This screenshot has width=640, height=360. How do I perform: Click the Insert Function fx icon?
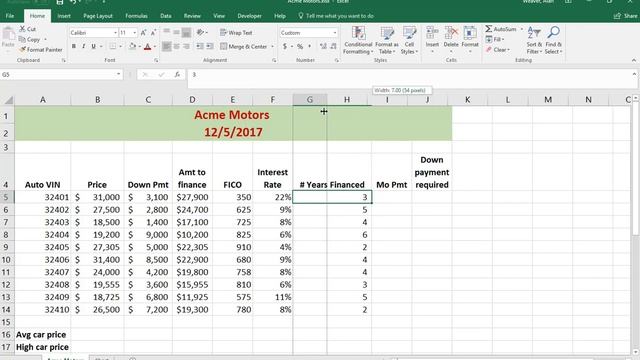point(177,74)
